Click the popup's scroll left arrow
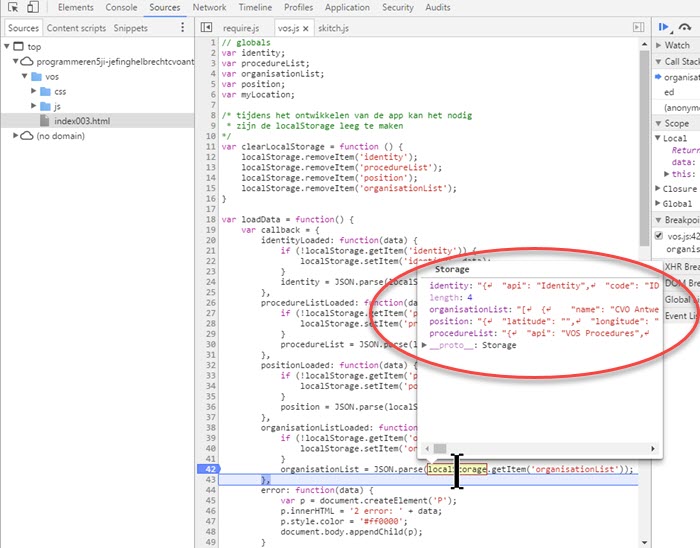 pyautogui.click(x=427, y=448)
